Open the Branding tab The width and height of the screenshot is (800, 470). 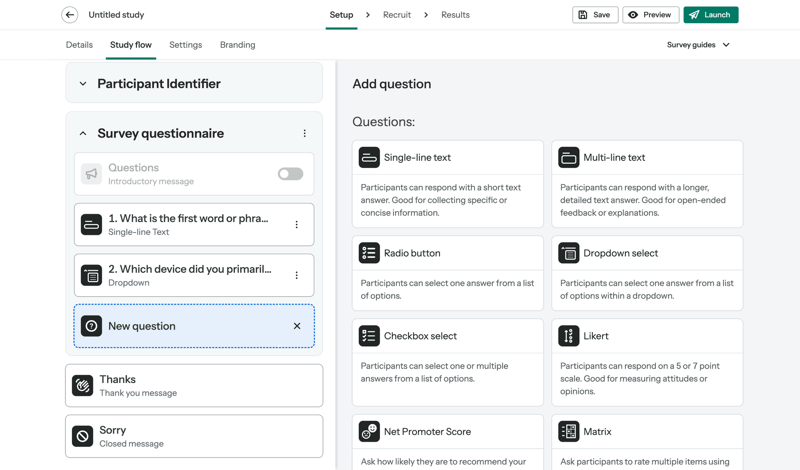(237, 45)
